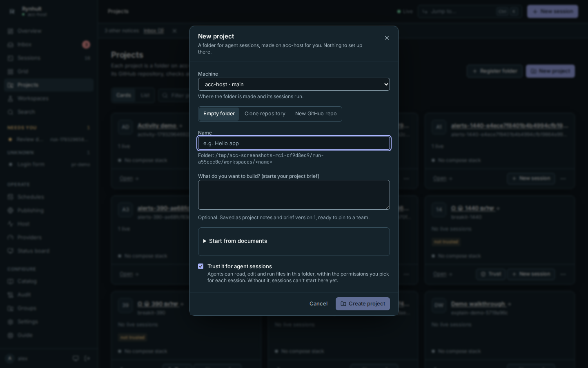Screen dimensions: 588x368
Task: Open Audit in the background sidebar
Action: pyautogui.click(x=49, y=295)
